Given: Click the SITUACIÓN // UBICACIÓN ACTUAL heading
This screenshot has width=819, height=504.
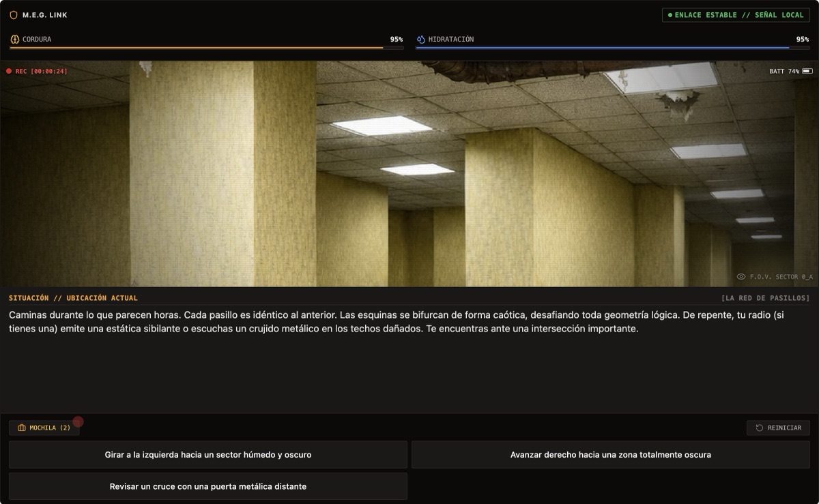Looking at the screenshot, I should click(73, 298).
